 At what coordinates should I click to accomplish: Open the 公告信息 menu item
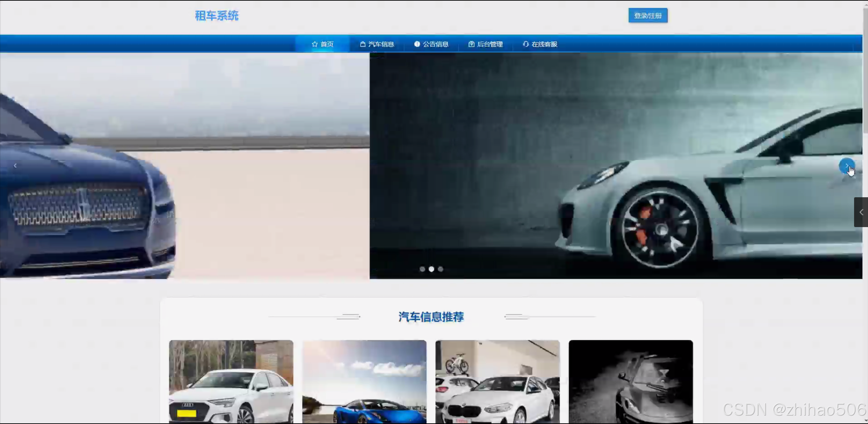(x=436, y=44)
